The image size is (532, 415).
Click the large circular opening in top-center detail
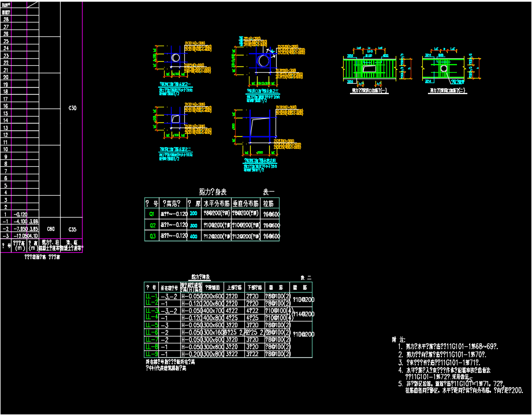click(x=264, y=61)
